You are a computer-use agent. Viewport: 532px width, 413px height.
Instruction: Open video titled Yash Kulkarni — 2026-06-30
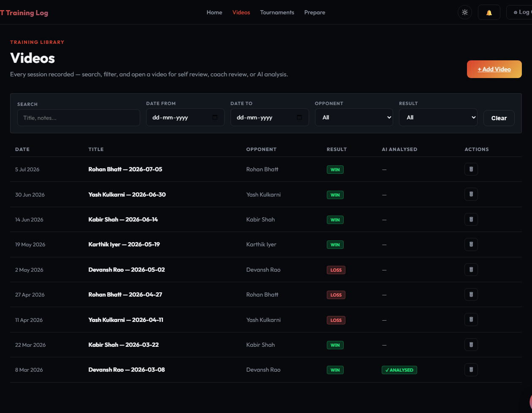127,194
